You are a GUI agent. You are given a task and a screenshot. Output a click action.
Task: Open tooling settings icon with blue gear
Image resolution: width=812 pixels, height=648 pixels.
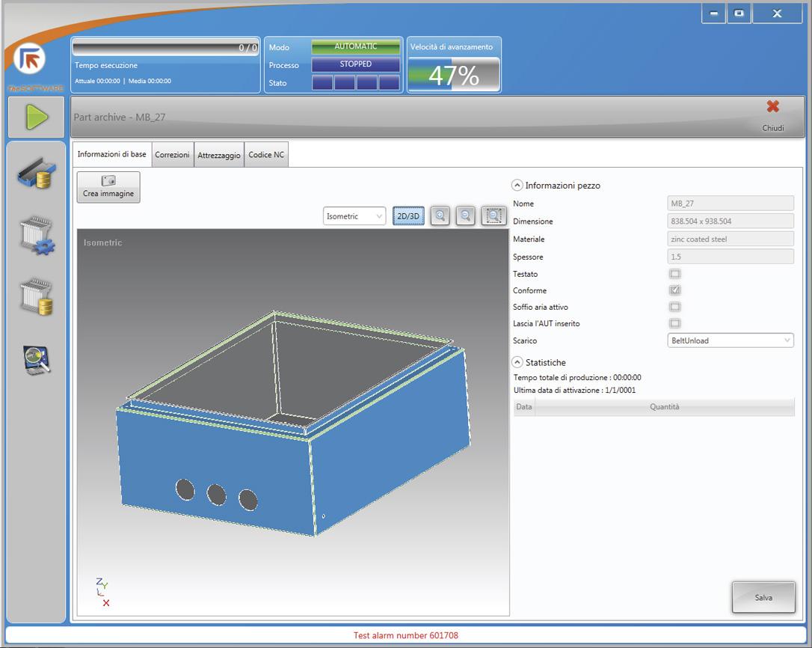coord(37,236)
